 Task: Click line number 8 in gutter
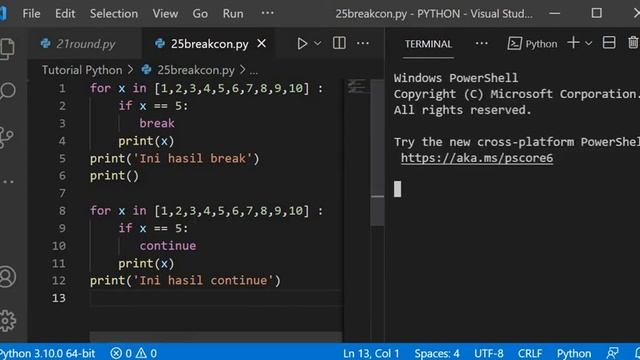pyautogui.click(x=62, y=211)
